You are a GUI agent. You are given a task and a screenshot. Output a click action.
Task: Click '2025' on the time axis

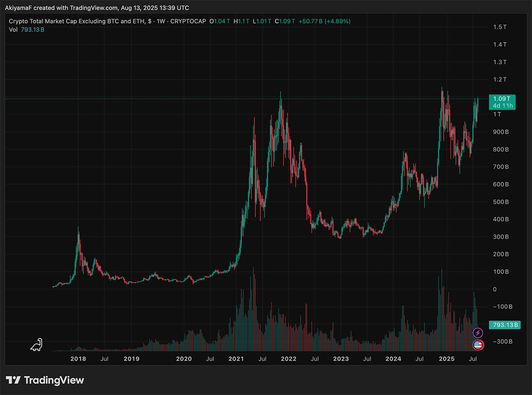click(x=446, y=359)
